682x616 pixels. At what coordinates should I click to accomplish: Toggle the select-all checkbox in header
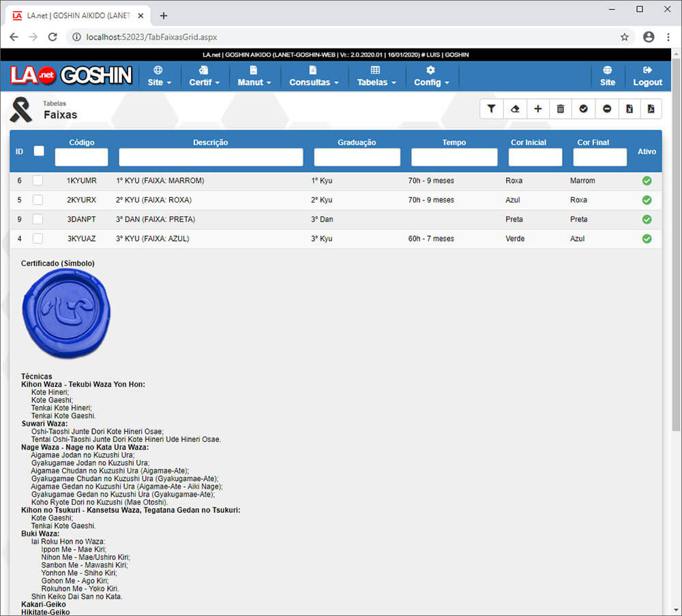coord(39,151)
